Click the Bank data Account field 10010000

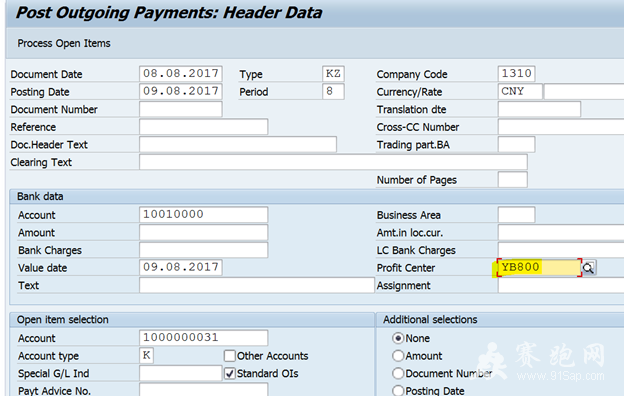tap(204, 215)
